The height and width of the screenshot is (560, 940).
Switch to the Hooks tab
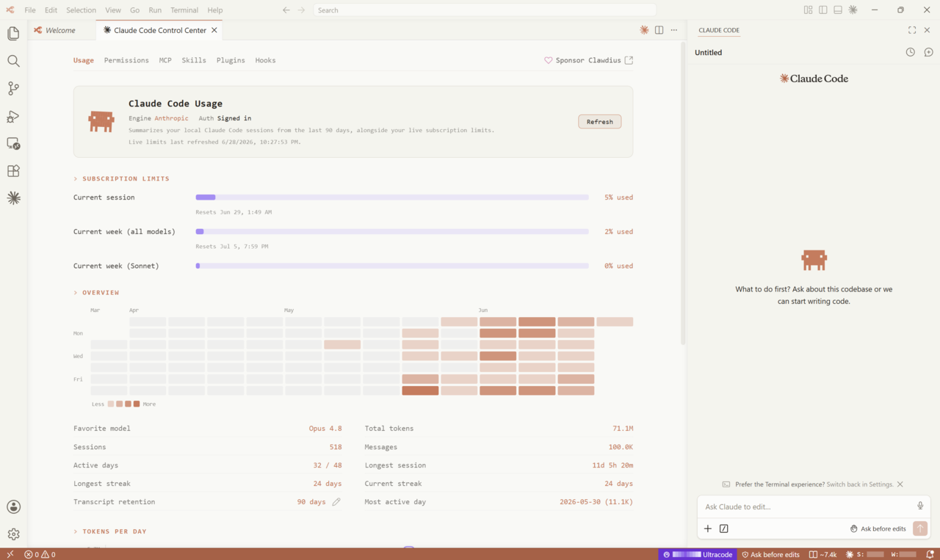[265, 60]
